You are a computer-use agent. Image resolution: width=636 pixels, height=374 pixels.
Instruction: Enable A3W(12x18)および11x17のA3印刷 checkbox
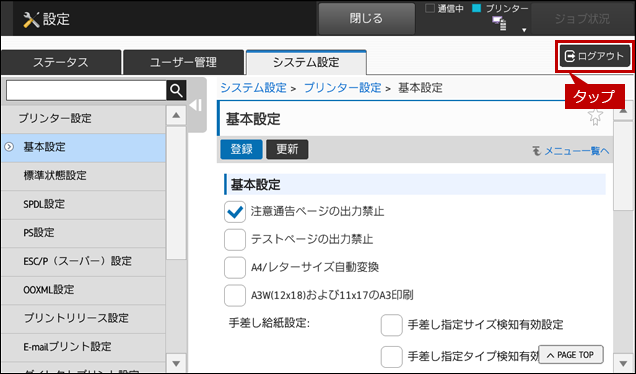tap(234, 295)
